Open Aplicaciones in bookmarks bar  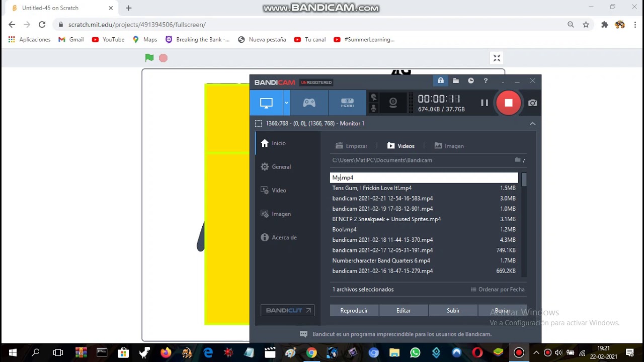(x=29, y=39)
